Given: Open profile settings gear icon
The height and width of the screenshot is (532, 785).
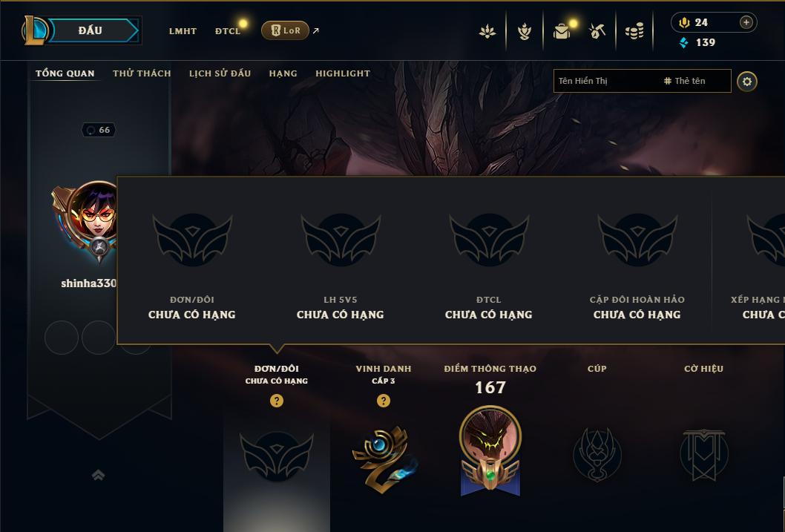Looking at the screenshot, I should (747, 82).
